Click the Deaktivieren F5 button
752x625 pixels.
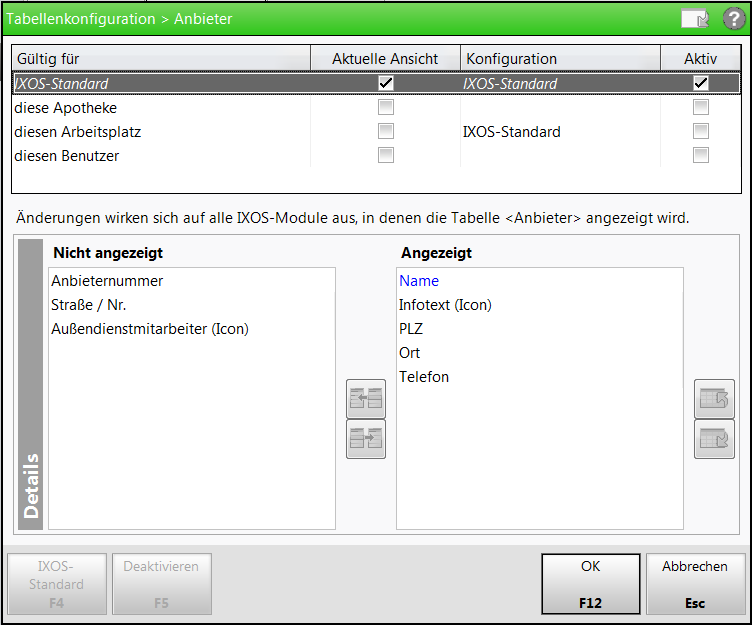[162, 584]
